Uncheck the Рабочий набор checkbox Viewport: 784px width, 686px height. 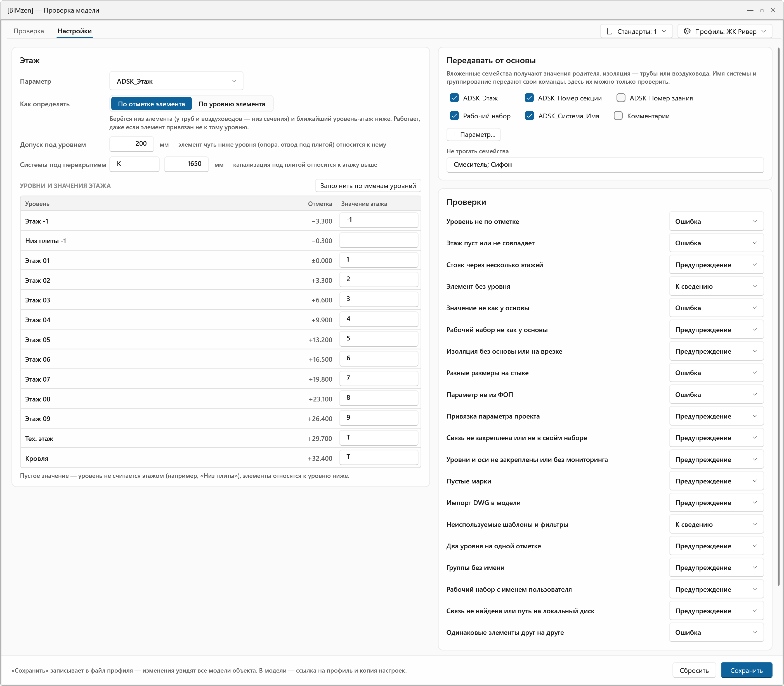point(454,116)
